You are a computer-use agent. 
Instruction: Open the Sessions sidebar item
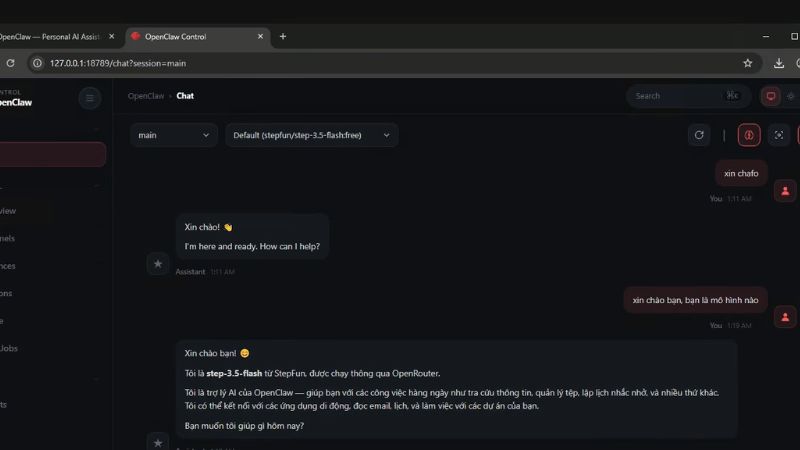(6, 293)
